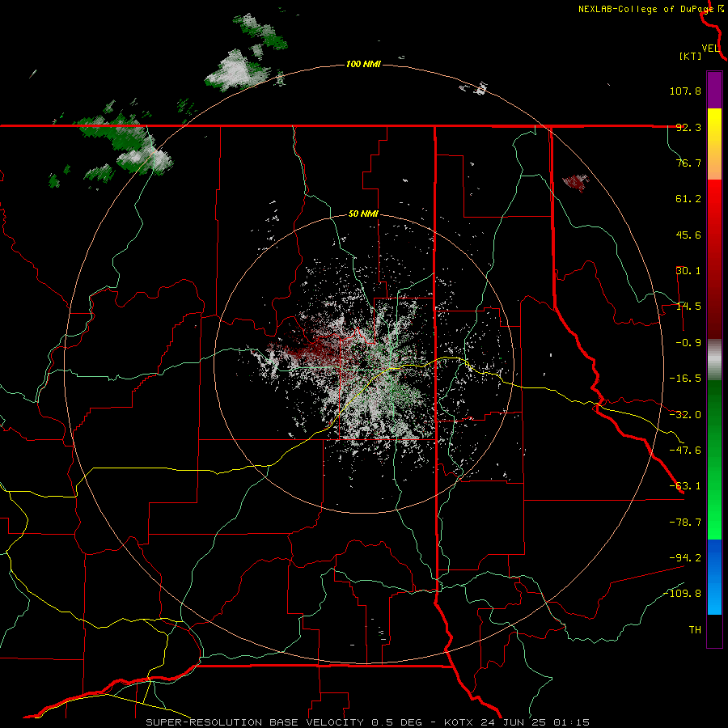
Task: Click the 50 NMI range ring label
Action: (x=363, y=214)
